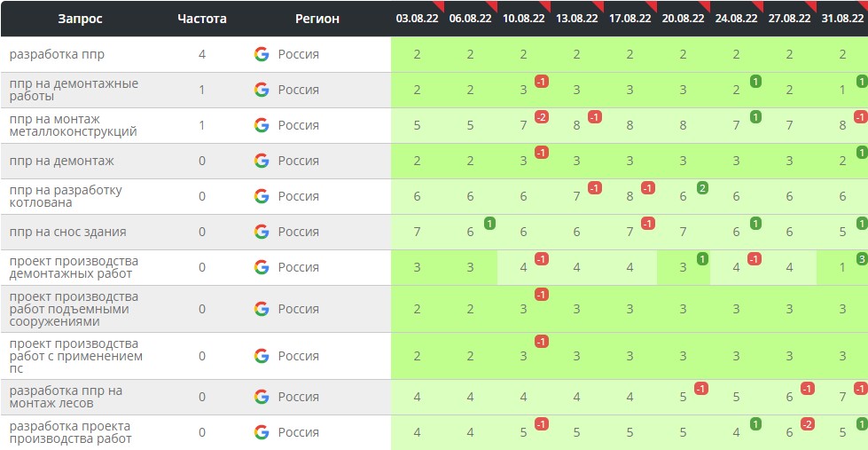Viewport: 868px width, 450px height.
Task: Select the 31.08.22 date column header
Action: click(841, 19)
